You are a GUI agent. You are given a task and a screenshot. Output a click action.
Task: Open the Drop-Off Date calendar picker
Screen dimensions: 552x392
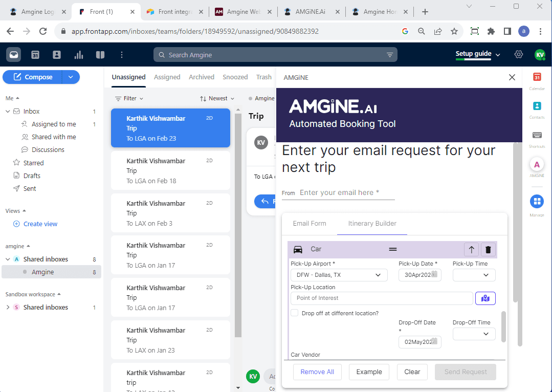coord(434,341)
